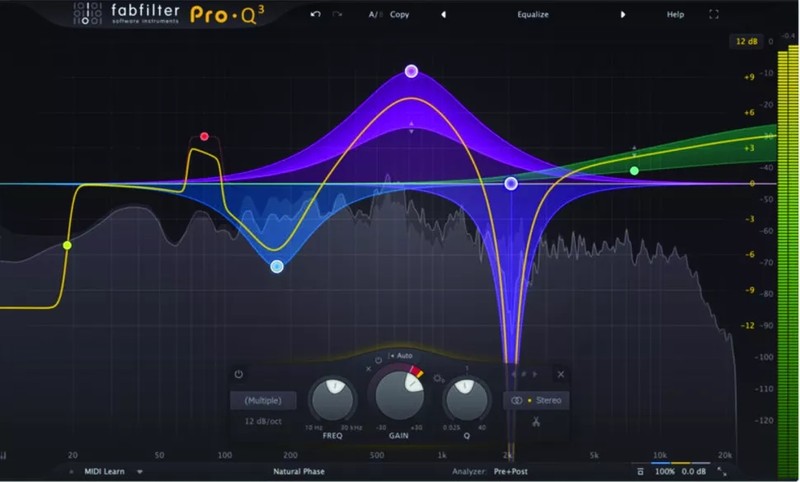800x482 pixels.
Task: Toggle Auto threshold mode
Action: coord(401,356)
